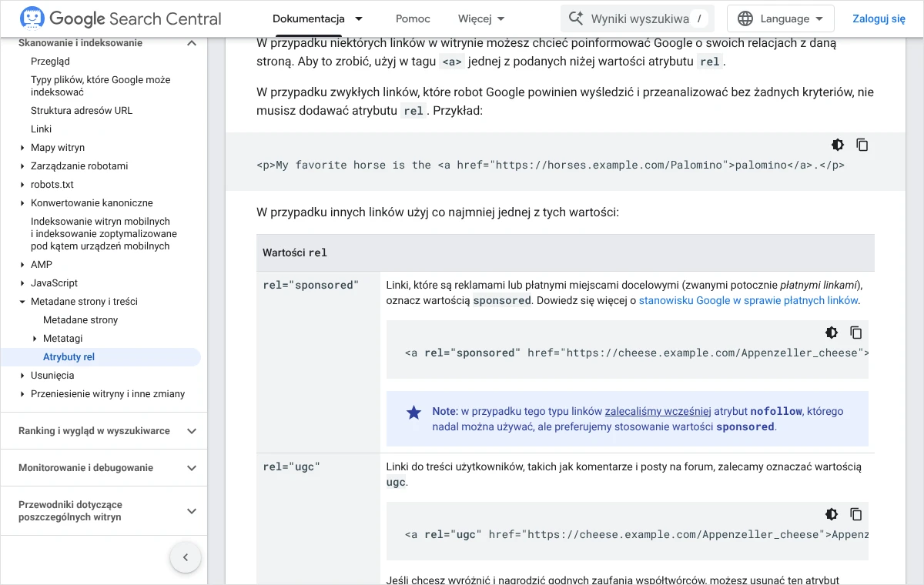Open Typy plików, które Google może indeksować
Image resolution: width=924 pixels, height=585 pixels.
pyautogui.click(x=100, y=86)
